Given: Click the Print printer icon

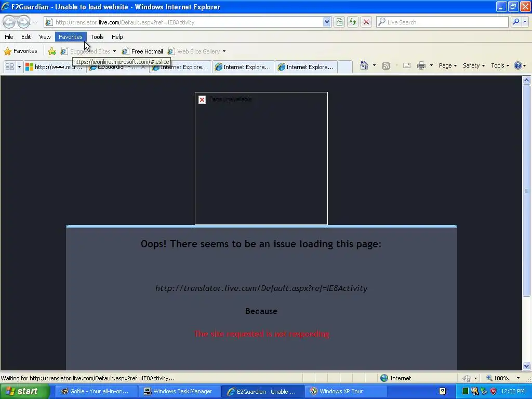Looking at the screenshot, I should click(421, 66).
